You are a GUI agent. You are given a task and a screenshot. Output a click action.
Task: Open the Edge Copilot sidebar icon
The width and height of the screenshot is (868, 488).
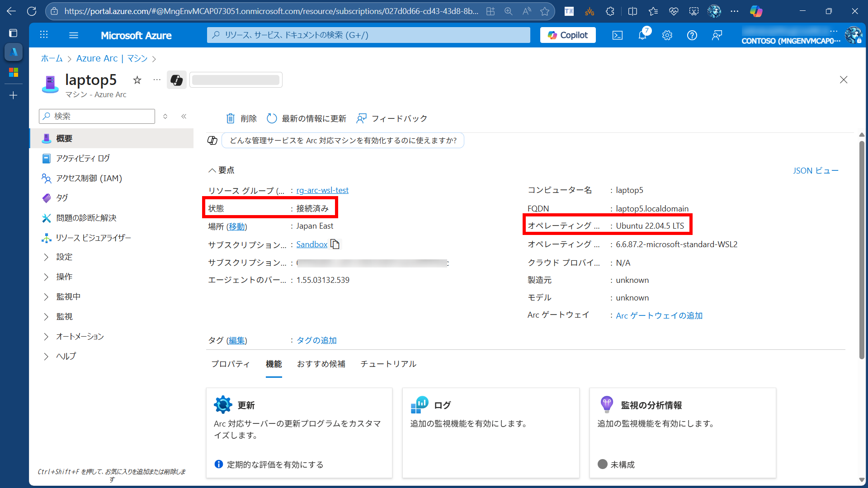click(x=756, y=11)
